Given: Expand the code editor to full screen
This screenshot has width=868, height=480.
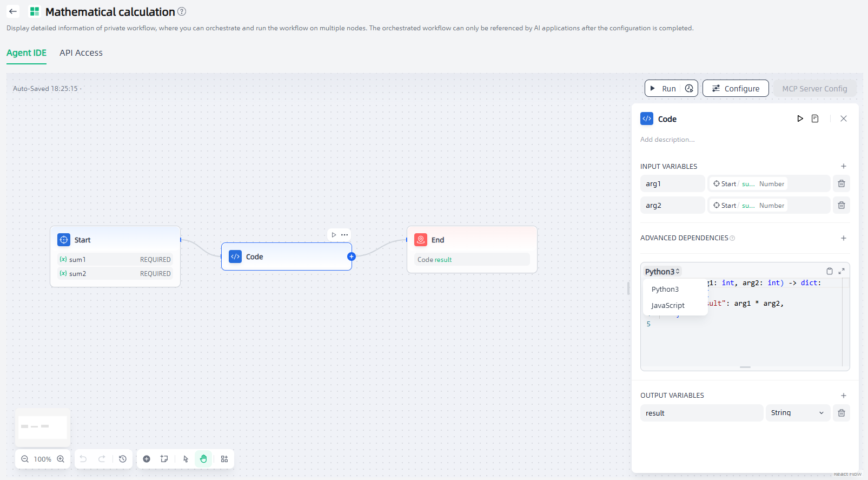Looking at the screenshot, I should pyautogui.click(x=842, y=271).
